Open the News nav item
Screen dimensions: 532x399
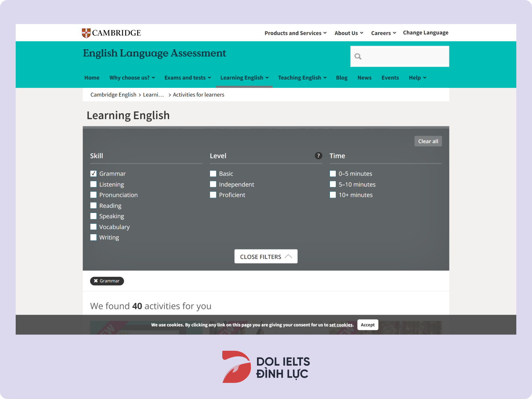[365, 78]
